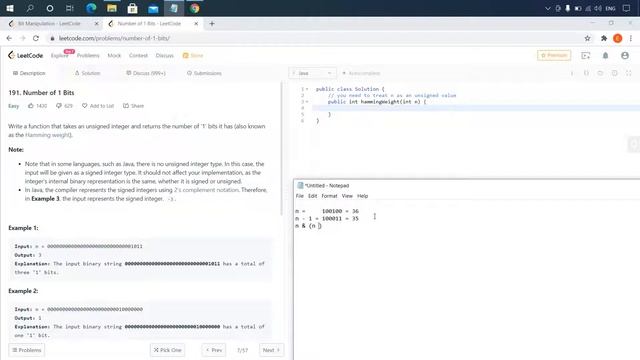
Task: Go to Prev problem
Action: 214,350
